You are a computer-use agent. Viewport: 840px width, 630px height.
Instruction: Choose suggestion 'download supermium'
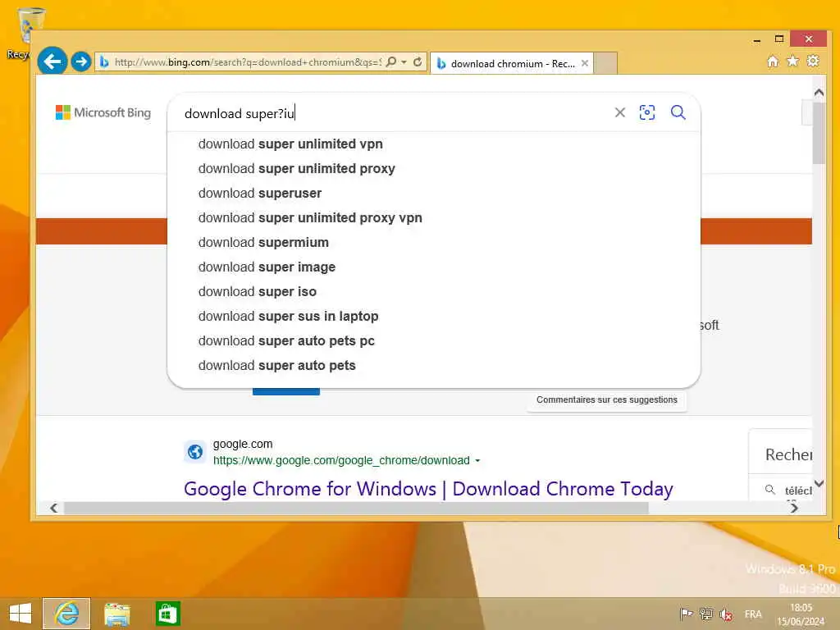tap(434, 243)
